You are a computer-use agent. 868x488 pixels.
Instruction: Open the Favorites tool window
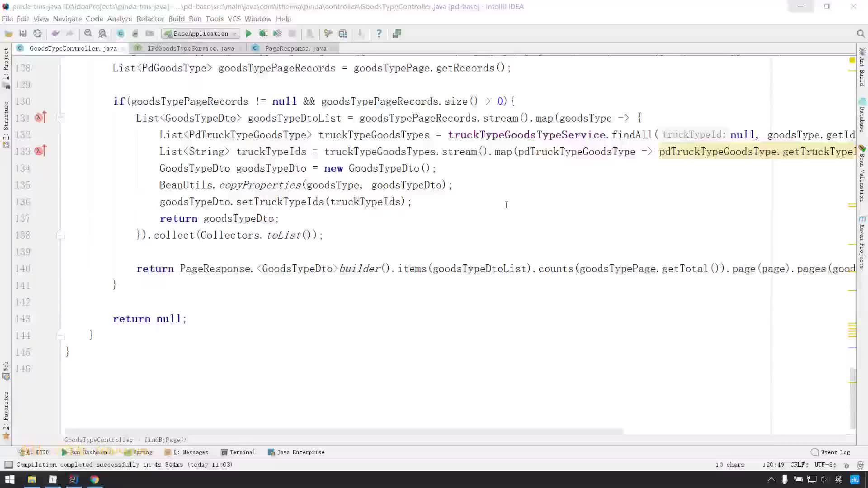(x=6, y=415)
